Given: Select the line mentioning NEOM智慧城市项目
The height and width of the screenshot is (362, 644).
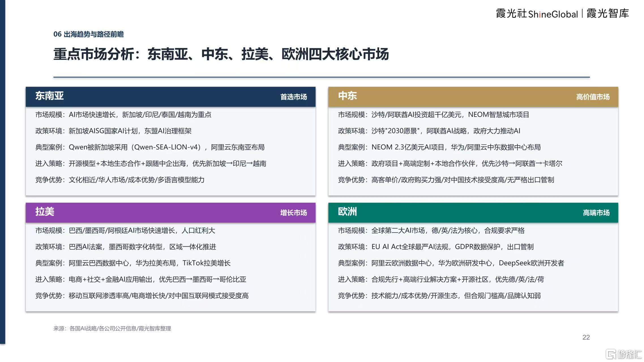Looking at the screenshot, I should click(433, 115).
